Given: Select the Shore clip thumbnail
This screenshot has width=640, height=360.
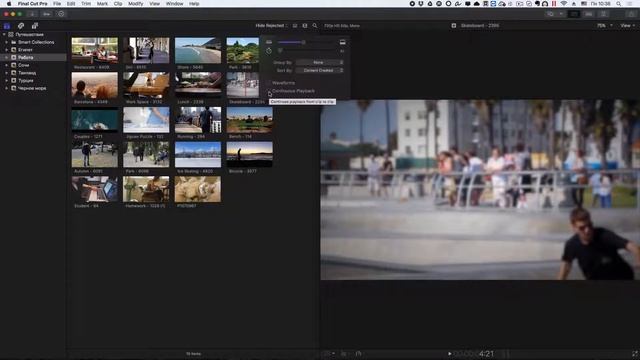Looking at the screenshot, I should click(198, 50).
